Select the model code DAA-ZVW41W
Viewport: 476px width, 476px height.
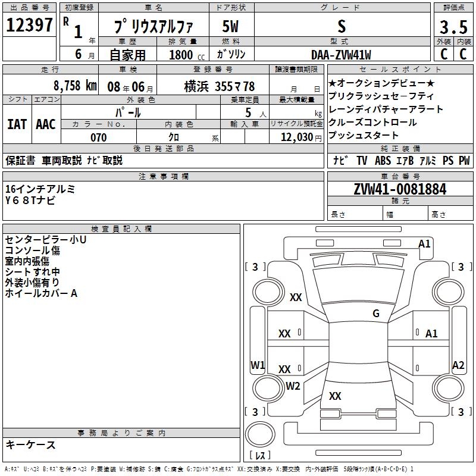pos(341,55)
